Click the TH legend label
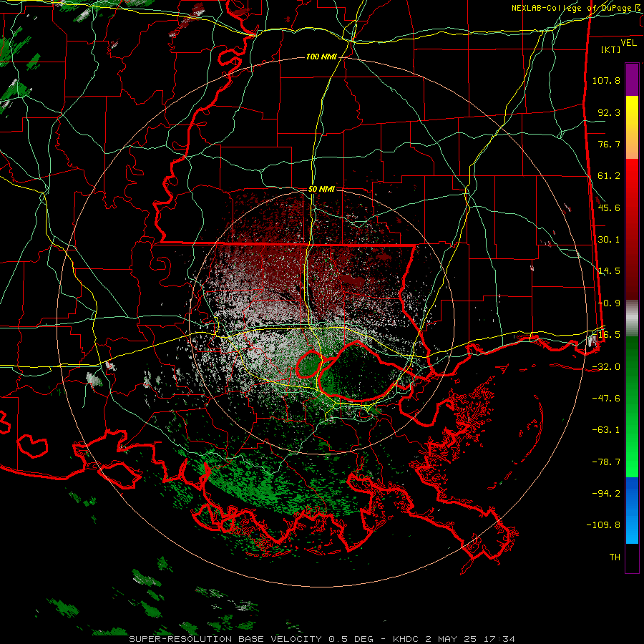The width and height of the screenshot is (644, 644). (615, 557)
